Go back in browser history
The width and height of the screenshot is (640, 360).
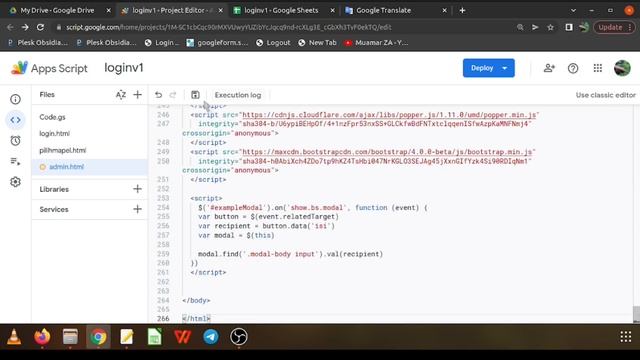click(x=10, y=27)
